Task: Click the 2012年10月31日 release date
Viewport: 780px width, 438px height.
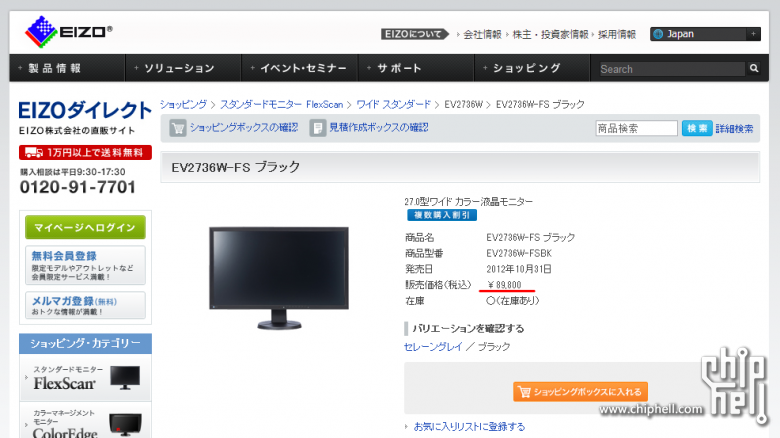Action: (519, 269)
